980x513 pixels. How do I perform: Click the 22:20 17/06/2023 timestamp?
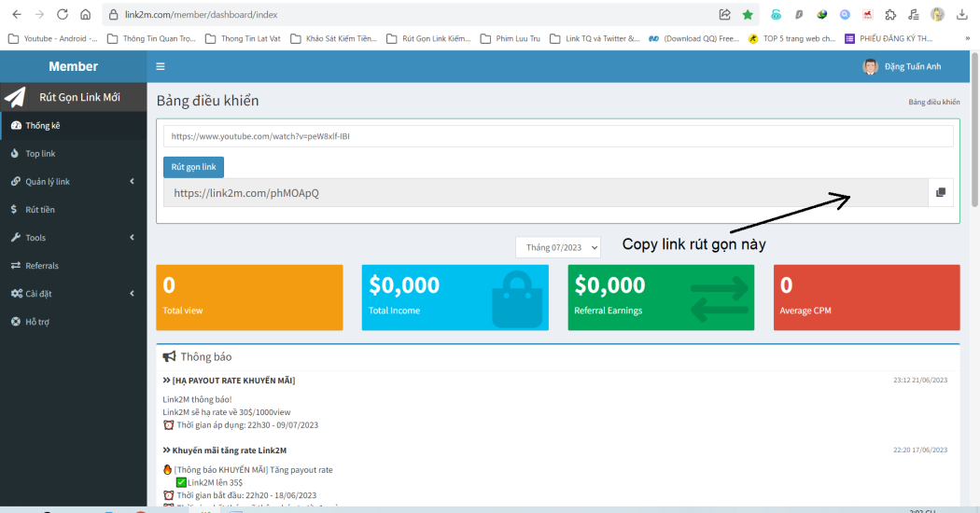click(x=920, y=450)
